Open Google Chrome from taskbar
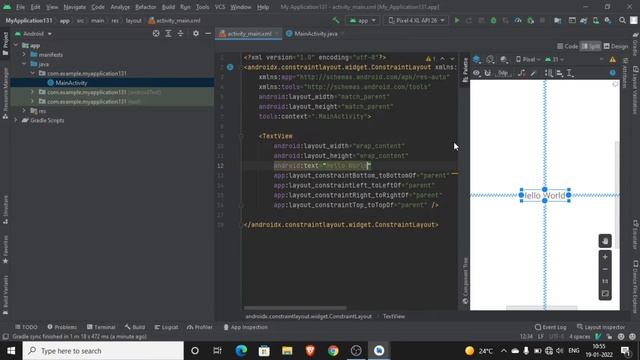This screenshot has width=640, height=360. [x=333, y=351]
